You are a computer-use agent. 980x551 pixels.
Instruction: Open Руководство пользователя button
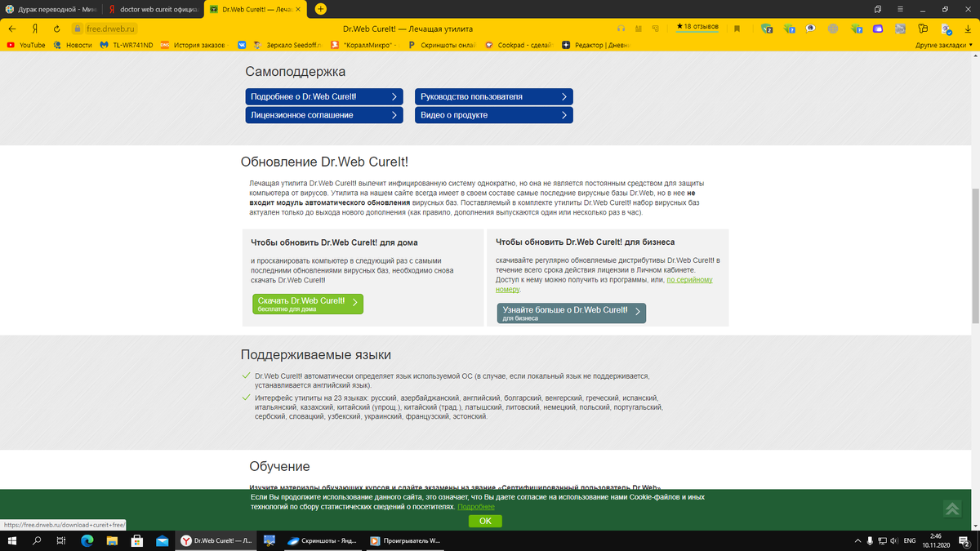click(x=494, y=96)
